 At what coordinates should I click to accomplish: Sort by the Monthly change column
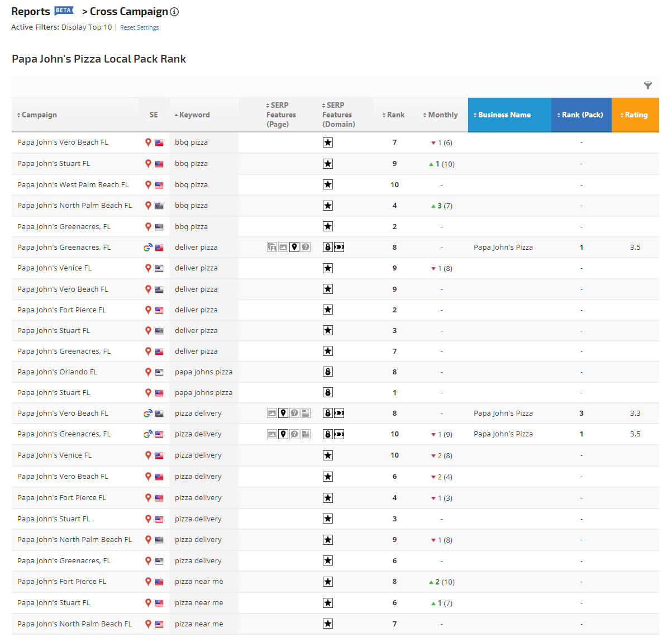coord(442,115)
